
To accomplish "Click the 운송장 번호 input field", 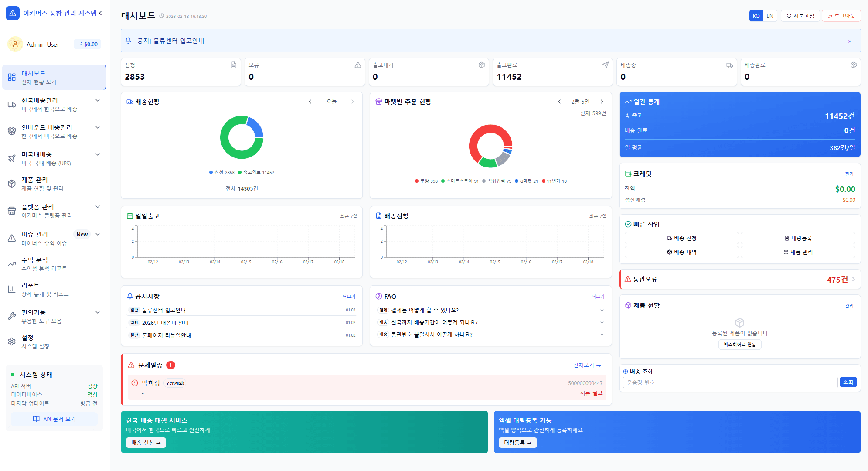I will click(730, 382).
